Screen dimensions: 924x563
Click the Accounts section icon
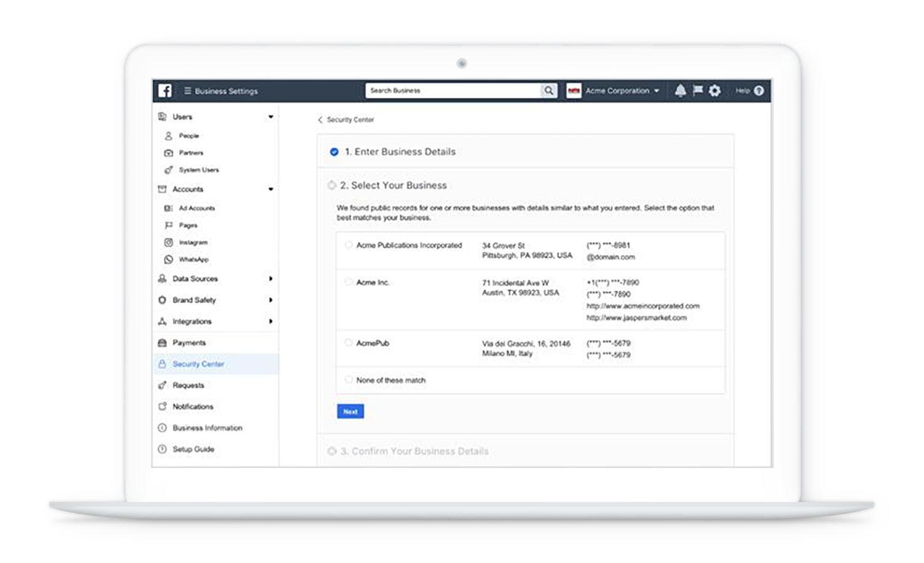click(x=162, y=189)
